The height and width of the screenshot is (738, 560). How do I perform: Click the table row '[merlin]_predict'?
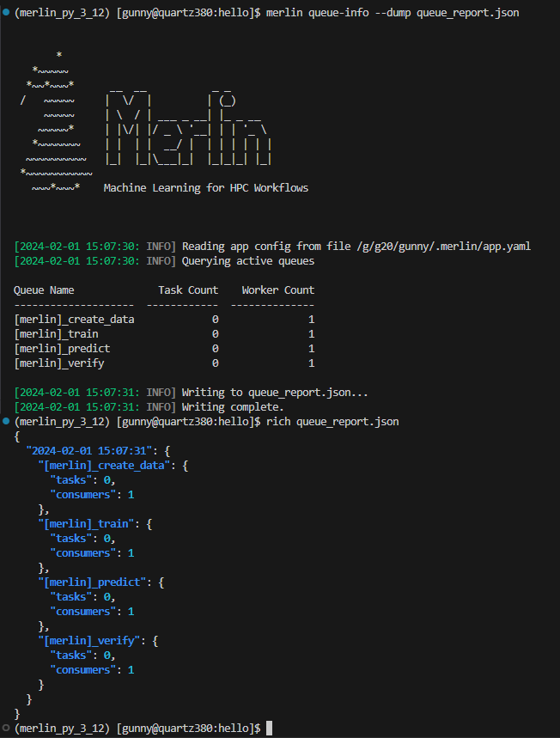(x=164, y=348)
